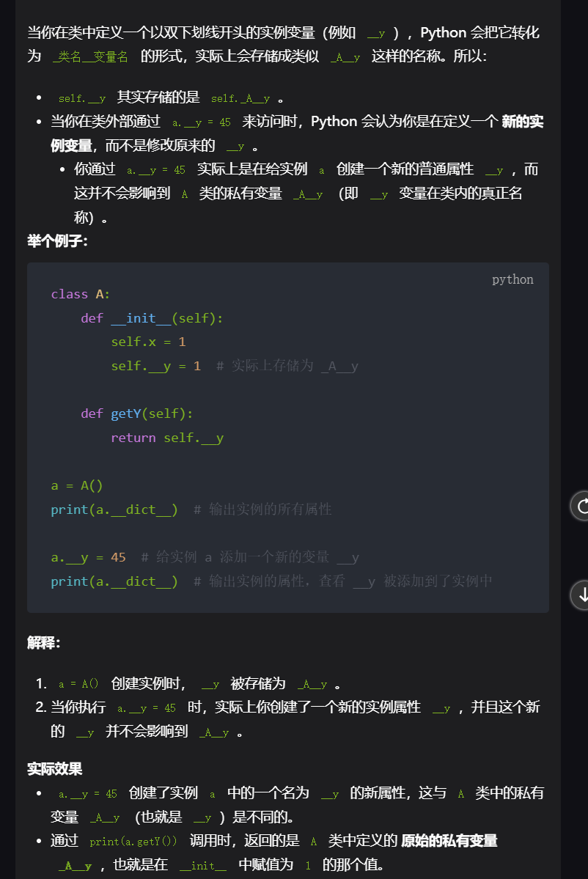Viewport: 588px width, 879px height.
Task: Click the "self.x = 1" code line
Action: tap(148, 342)
